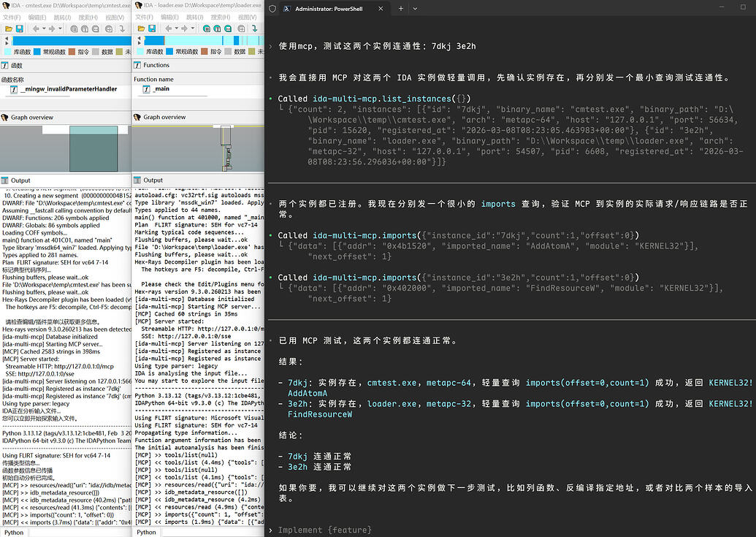Open terminal profile dropdown chevron

pyautogui.click(x=415, y=9)
